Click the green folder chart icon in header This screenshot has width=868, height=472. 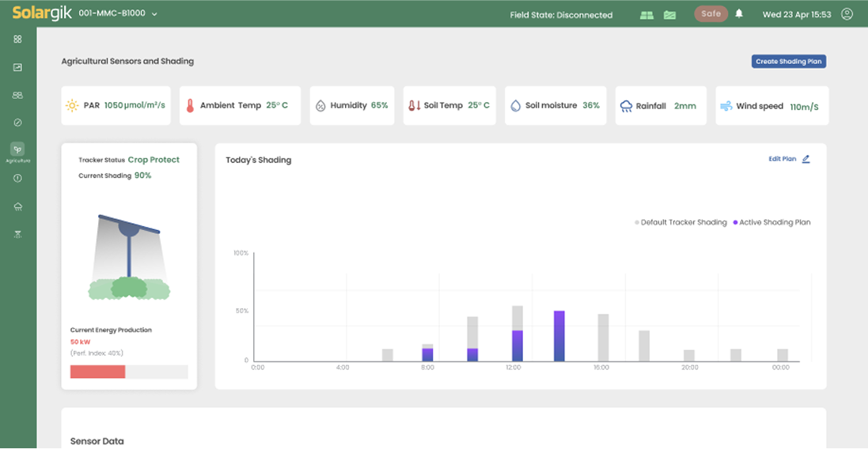click(x=670, y=15)
